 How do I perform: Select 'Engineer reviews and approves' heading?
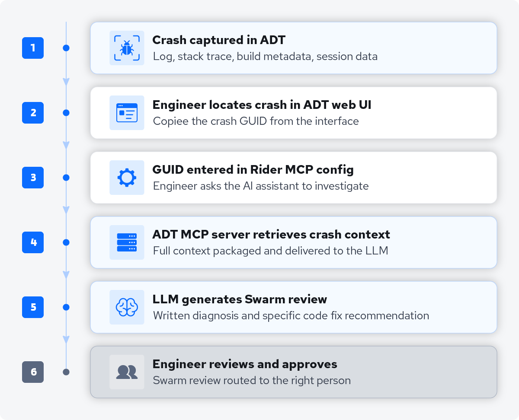245,364
